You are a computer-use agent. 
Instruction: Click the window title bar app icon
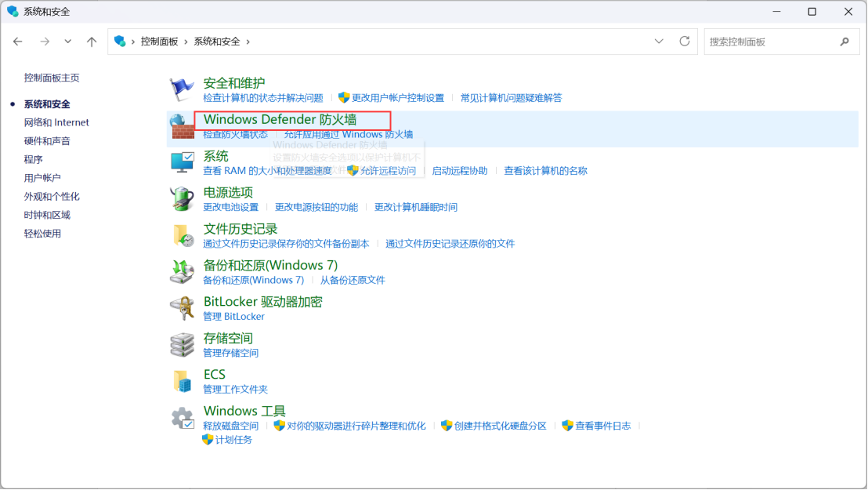point(13,12)
